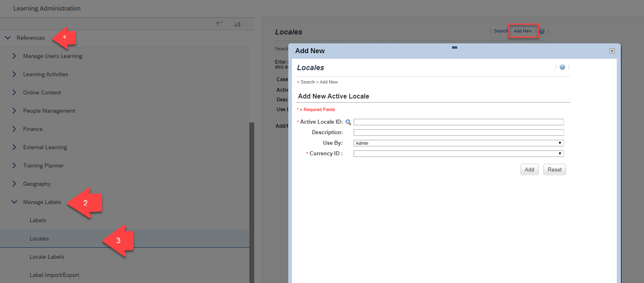Click the Search link in Locales header

coord(501,31)
